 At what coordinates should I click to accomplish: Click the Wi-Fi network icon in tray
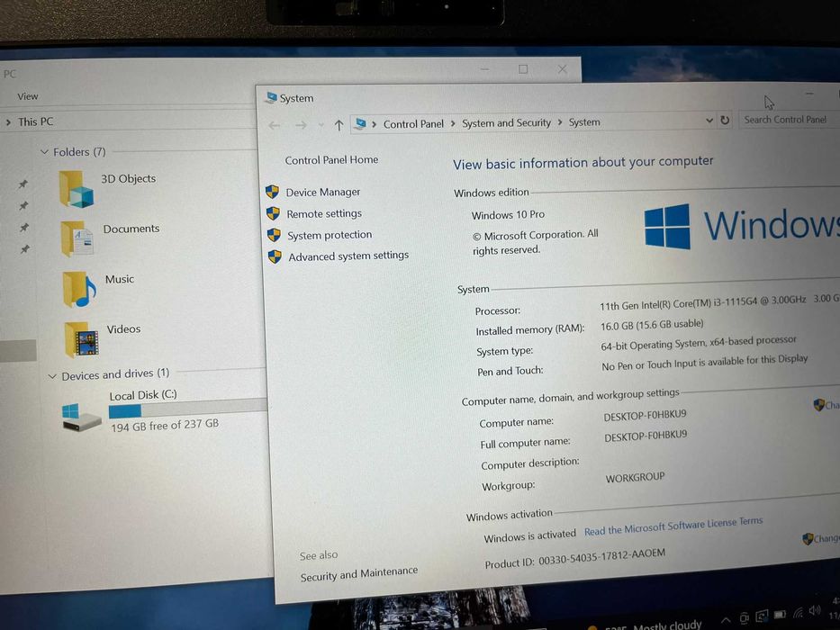point(799,612)
